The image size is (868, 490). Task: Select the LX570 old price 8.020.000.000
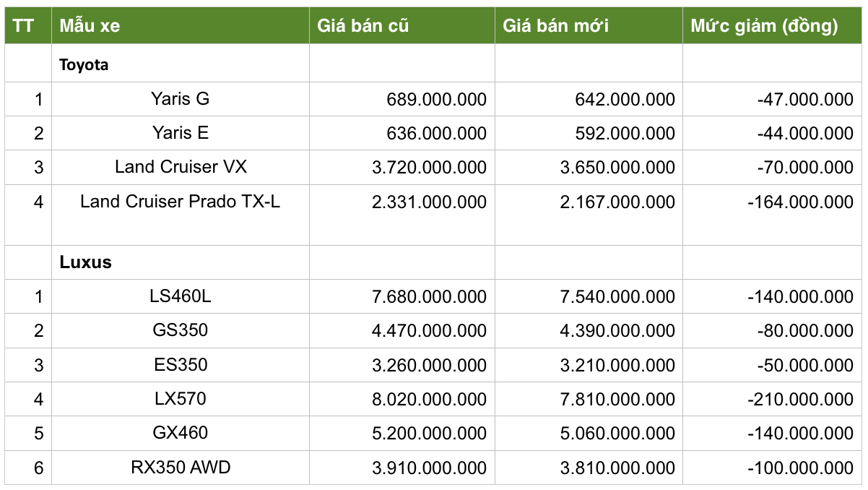tap(429, 400)
